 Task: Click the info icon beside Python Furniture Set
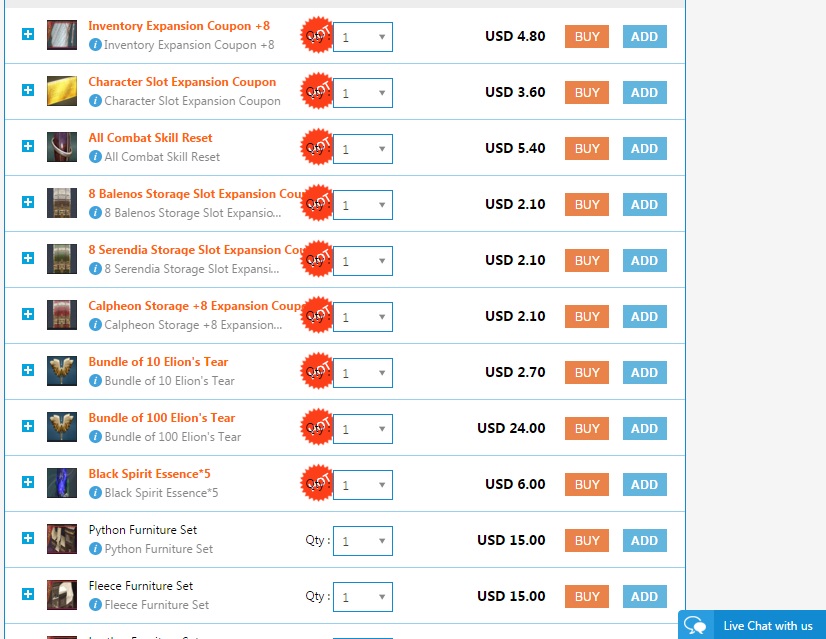[x=96, y=549]
